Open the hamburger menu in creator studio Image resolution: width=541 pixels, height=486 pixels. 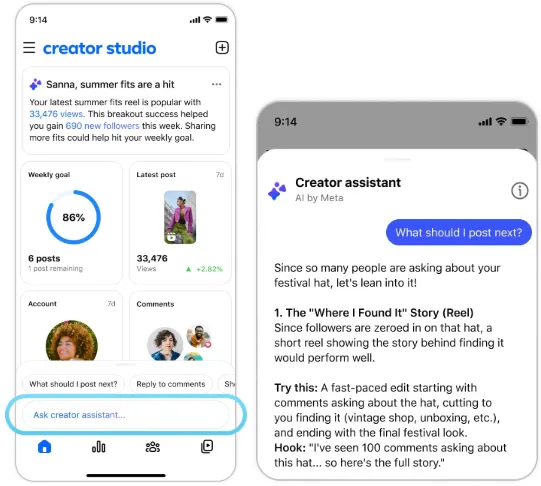[x=29, y=48]
